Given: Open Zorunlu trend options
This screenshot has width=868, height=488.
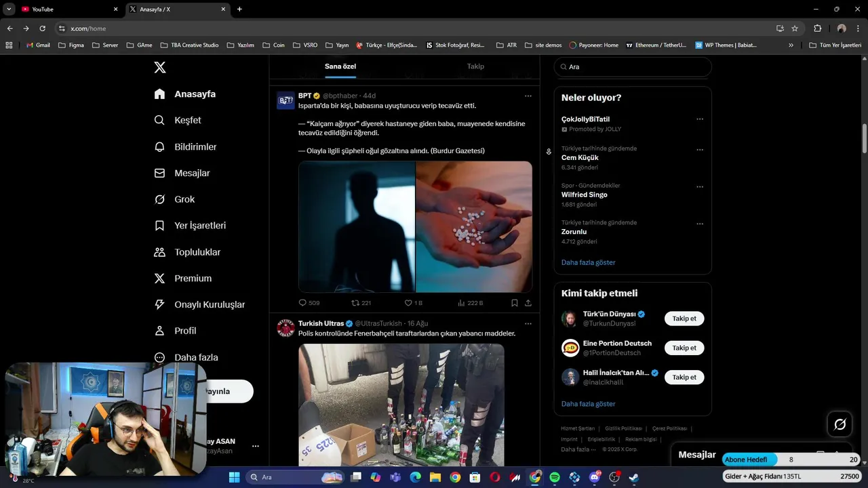Looking at the screenshot, I should coord(700,224).
